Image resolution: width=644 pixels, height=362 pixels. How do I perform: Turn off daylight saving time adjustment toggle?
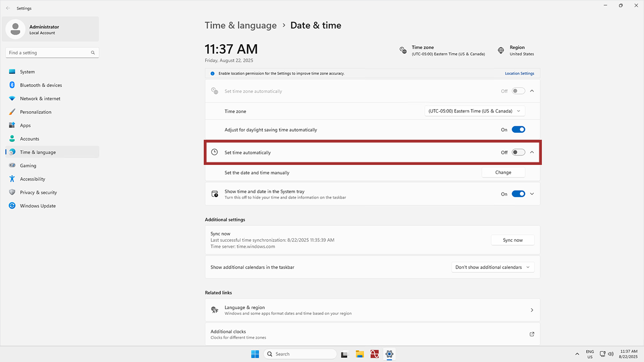(x=518, y=130)
